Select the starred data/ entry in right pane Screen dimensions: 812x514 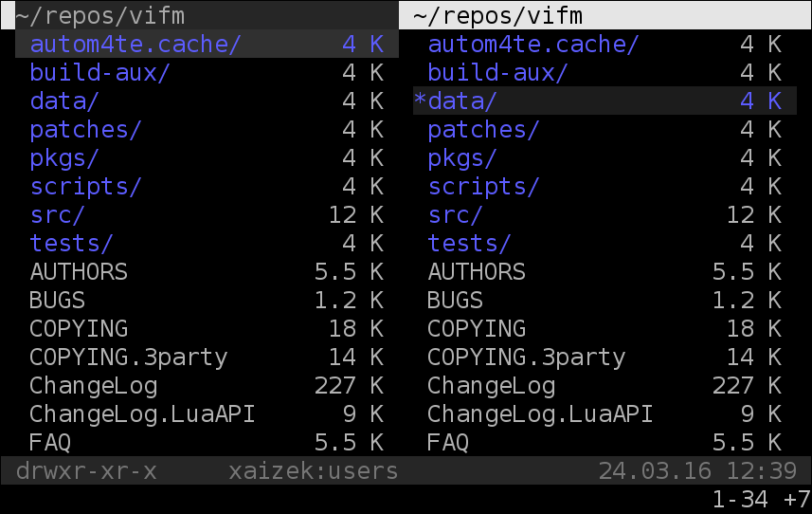(x=604, y=101)
